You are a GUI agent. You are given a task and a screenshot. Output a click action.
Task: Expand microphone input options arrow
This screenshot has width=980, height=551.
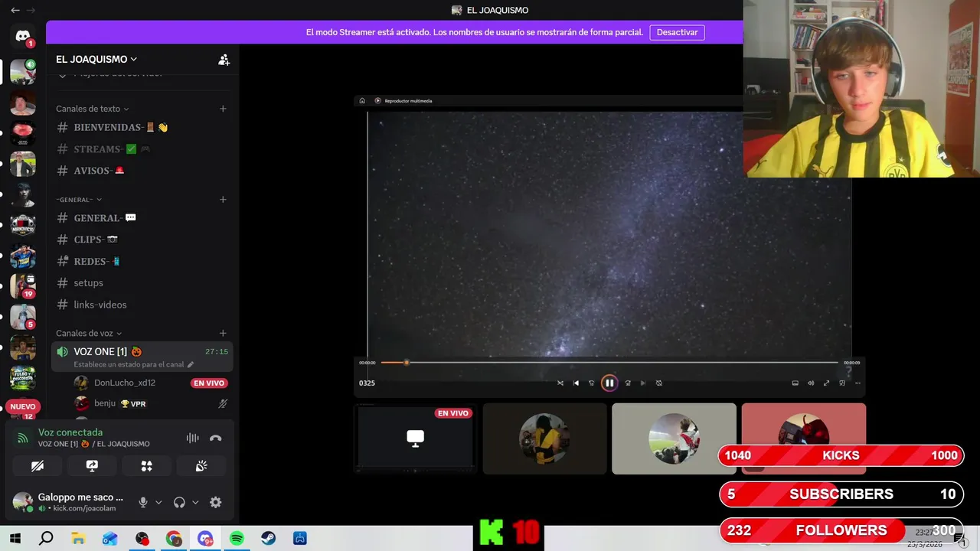[158, 503]
